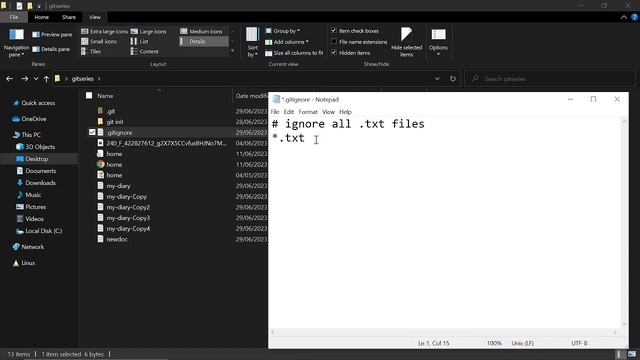Tick the select-all checkbox in header
640x360 pixels.
tap(89, 96)
